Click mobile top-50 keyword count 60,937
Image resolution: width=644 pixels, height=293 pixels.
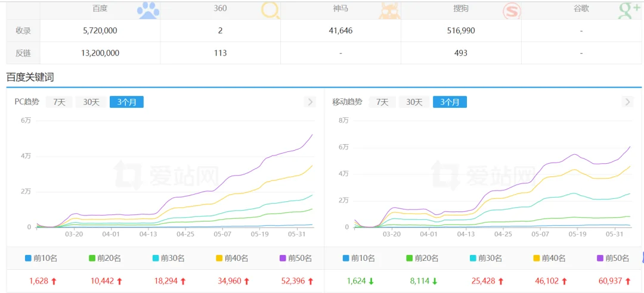611,281
